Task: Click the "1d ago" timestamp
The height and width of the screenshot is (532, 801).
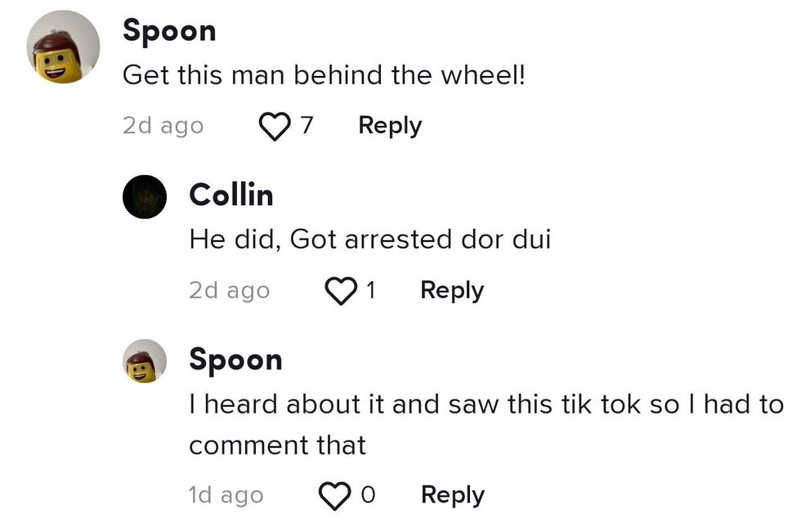Action: coord(226,495)
